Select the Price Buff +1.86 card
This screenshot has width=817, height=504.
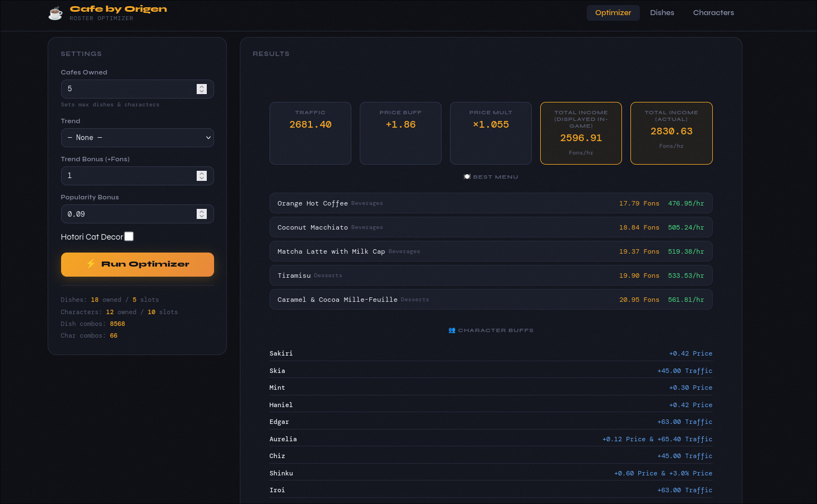pyautogui.click(x=401, y=133)
